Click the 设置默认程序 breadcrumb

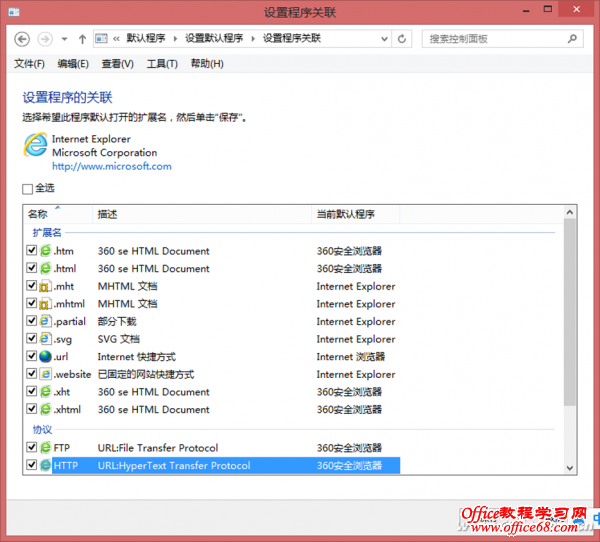coord(214,38)
